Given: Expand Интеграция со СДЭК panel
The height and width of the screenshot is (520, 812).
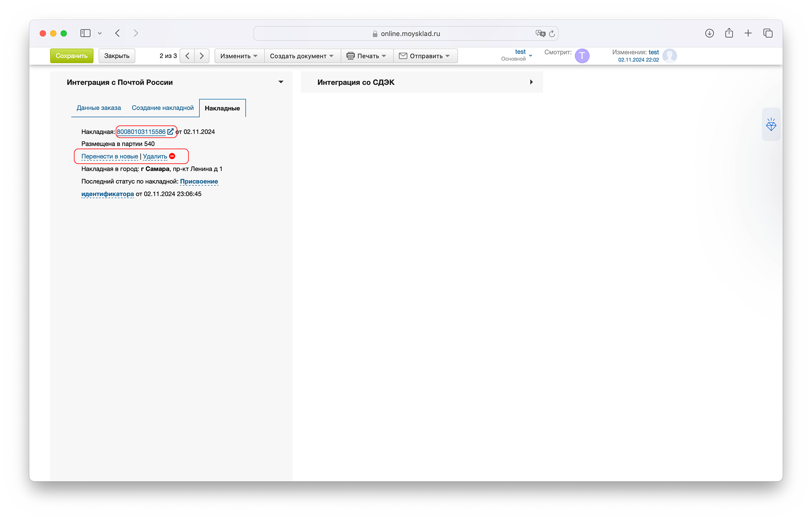Looking at the screenshot, I should click(x=531, y=82).
